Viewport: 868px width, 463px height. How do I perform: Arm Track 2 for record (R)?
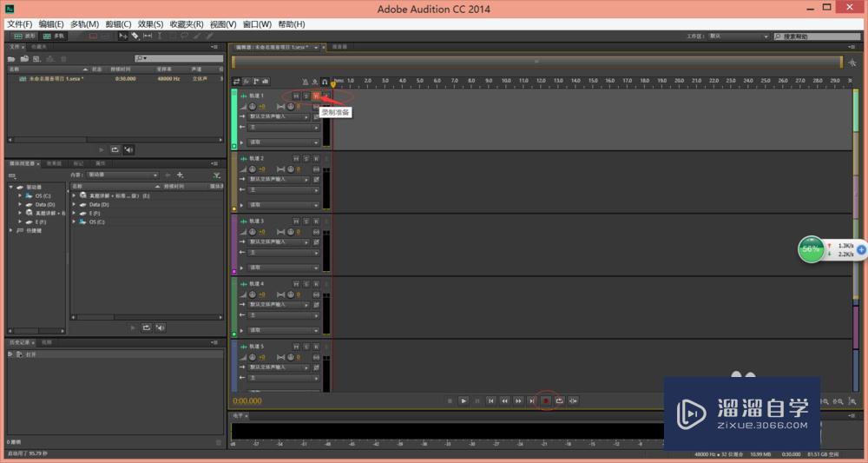pyautogui.click(x=316, y=159)
